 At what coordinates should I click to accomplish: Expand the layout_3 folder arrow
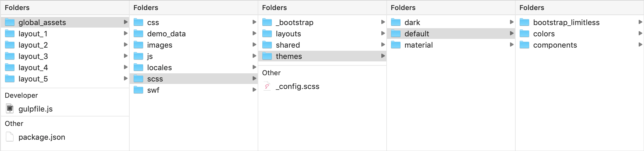pyautogui.click(x=126, y=56)
